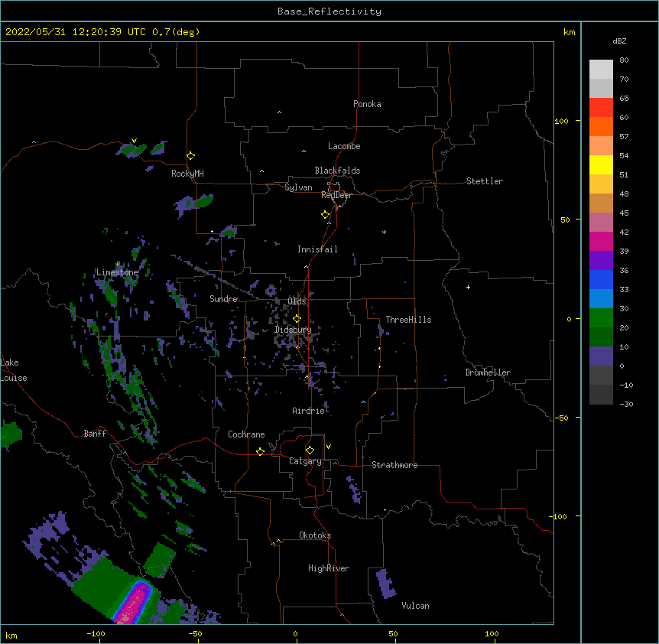
Task: Click the Banff label
Action: click(95, 434)
